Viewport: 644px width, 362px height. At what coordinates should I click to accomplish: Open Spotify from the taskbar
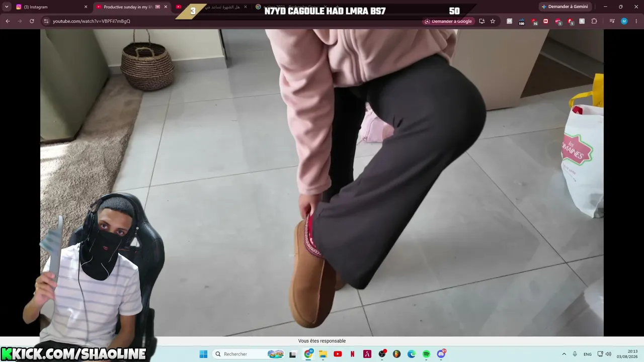coord(426,354)
